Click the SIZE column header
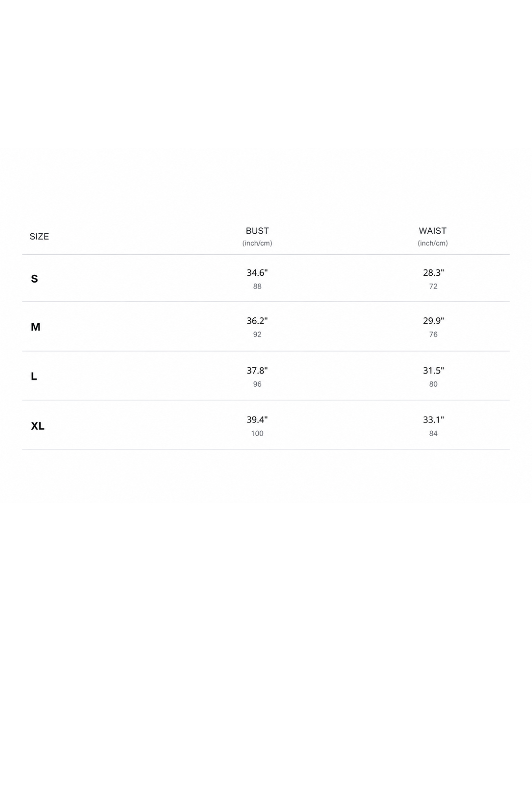The height and width of the screenshot is (798, 532). tap(39, 237)
